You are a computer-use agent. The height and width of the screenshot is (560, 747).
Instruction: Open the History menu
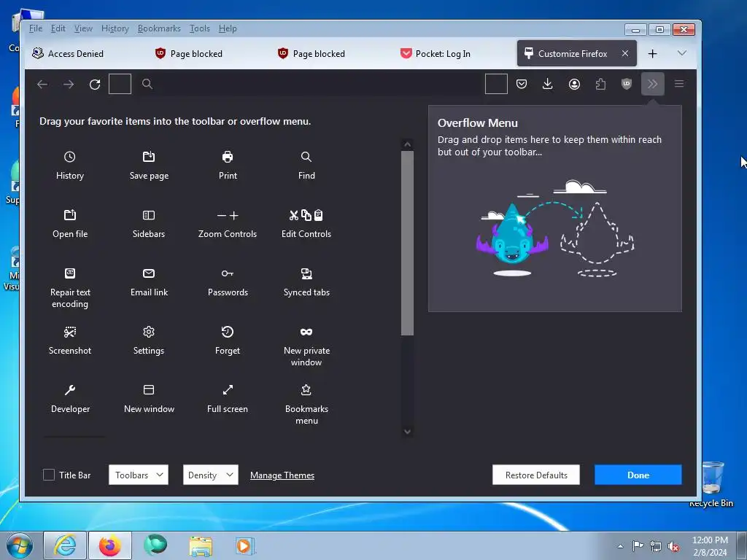pos(115,28)
